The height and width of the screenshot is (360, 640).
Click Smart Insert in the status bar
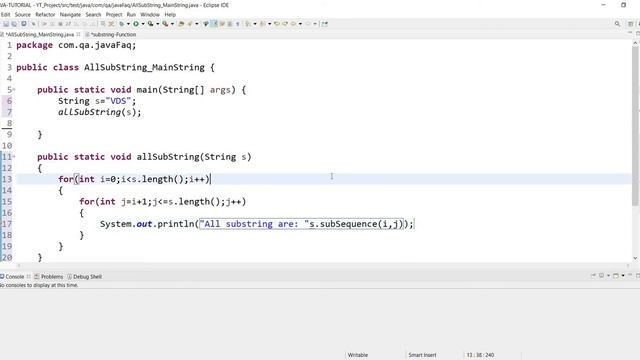pyautogui.click(x=422, y=355)
